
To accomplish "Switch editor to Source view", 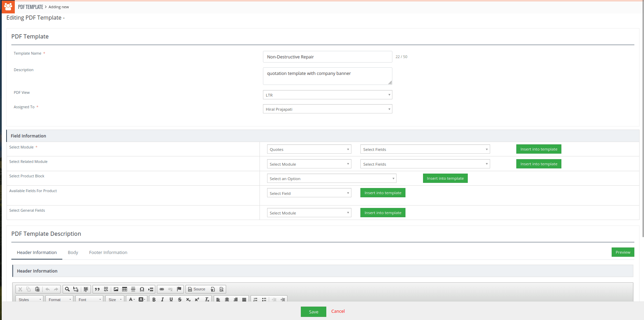I will point(197,289).
